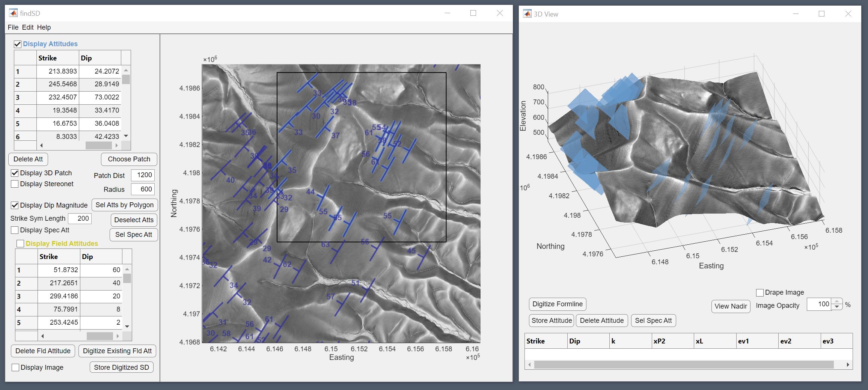
Task: Enable the Display Stereonet checkbox
Action: pos(15,184)
